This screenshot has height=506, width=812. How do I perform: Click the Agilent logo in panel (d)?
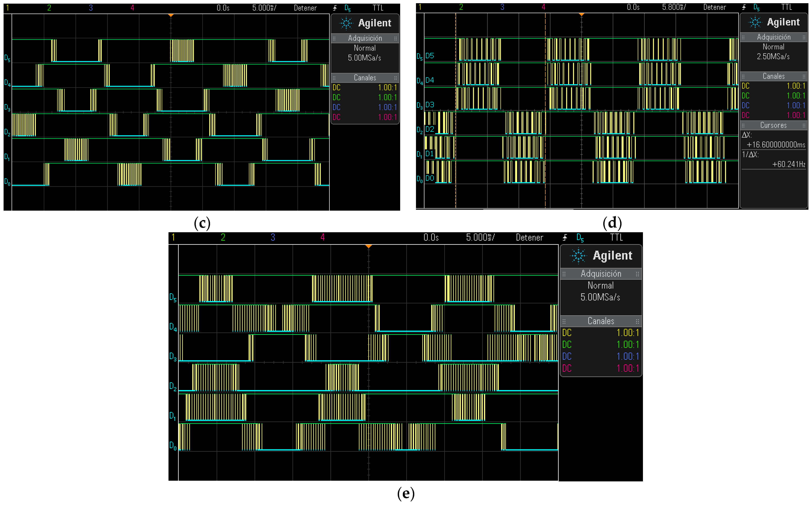tap(774, 22)
